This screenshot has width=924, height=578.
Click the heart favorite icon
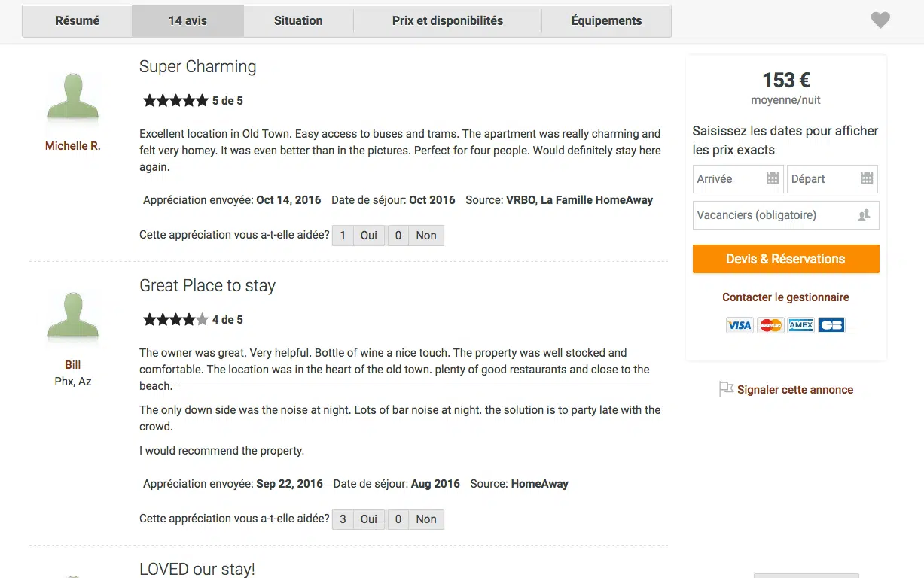[880, 21]
